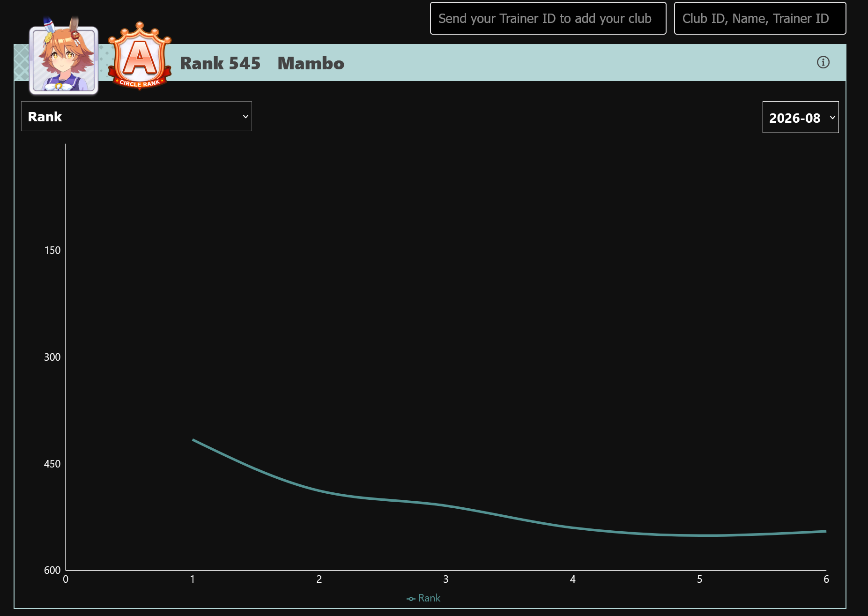Screen dimensions: 868x616
Task: Click the Club ID, Name, Trainer ID search field
Action: coord(760,18)
